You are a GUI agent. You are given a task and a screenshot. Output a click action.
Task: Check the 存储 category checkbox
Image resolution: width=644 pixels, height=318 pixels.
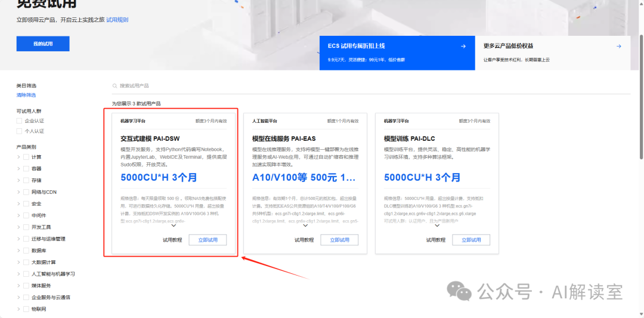click(x=26, y=180)
